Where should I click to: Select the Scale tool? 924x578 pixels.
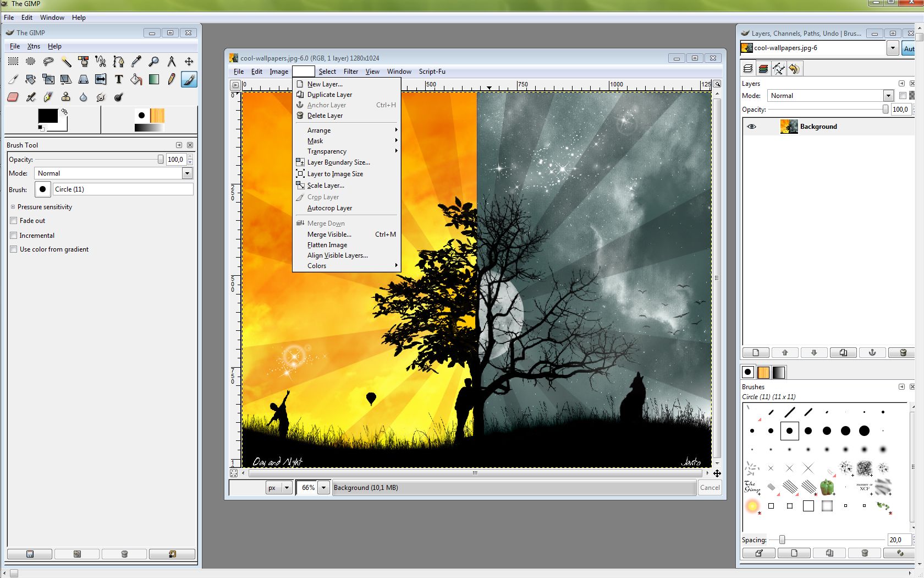(x=48, y=79)
